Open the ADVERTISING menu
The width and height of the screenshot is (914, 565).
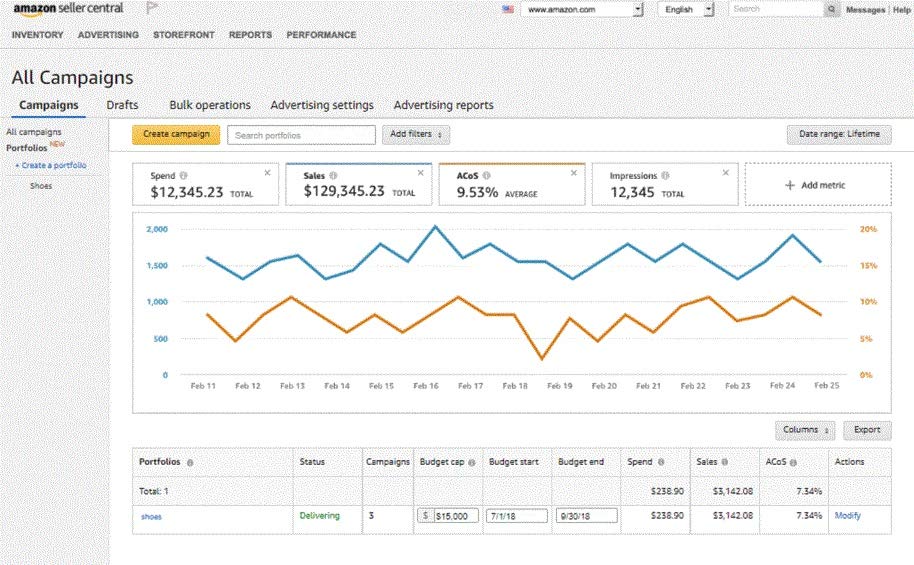click(x=108, y=35)
